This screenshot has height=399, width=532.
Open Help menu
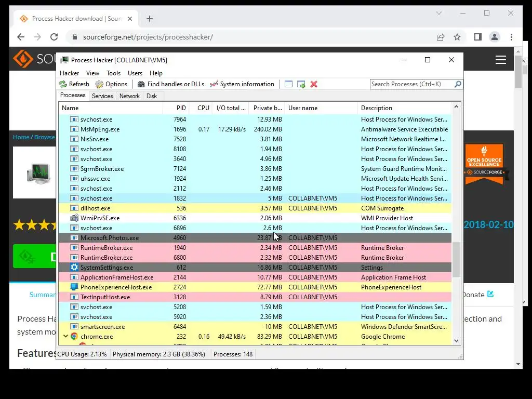coord(156,73)
